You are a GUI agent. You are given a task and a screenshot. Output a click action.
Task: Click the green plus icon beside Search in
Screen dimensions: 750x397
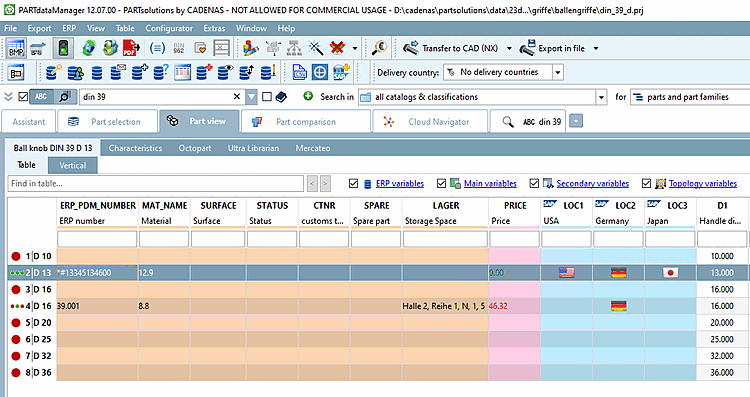[x=308, y=96]
